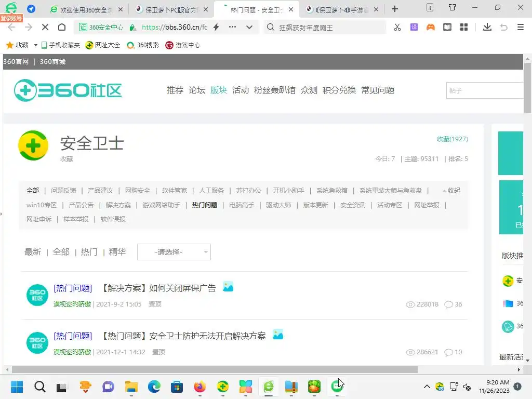This screenshot has height=399, width=532.
Task: Open scissors screenshot tool in toolbar
Action: [397, 27]
